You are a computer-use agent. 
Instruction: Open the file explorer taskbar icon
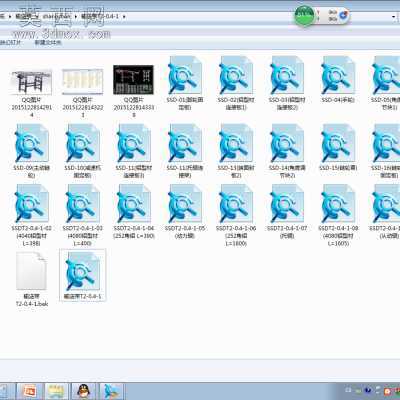pos(56,391)
